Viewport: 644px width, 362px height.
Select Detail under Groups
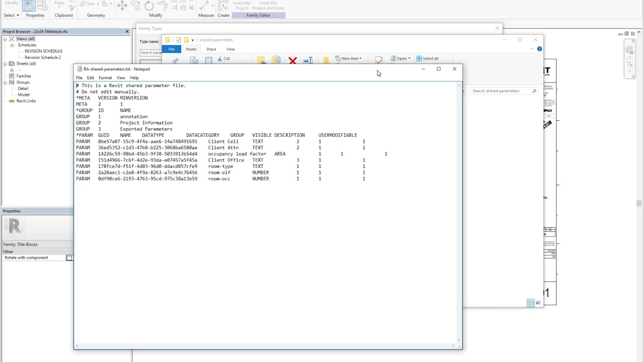coord(23,88)
